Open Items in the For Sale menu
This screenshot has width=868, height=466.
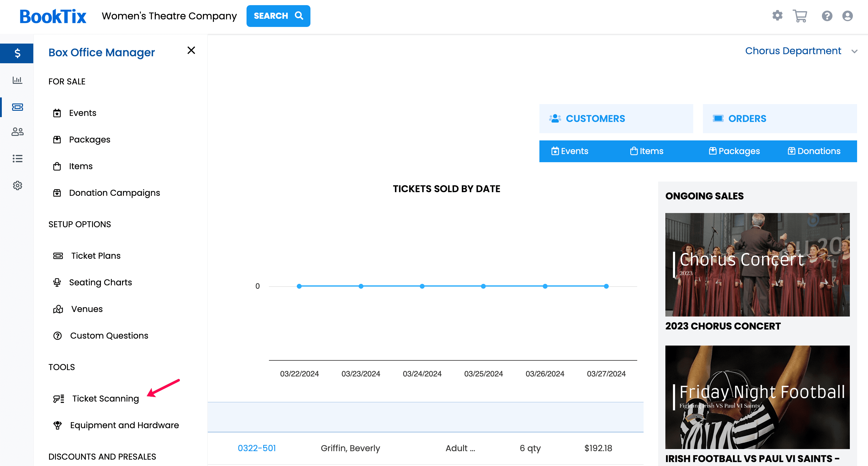(81, 166)
